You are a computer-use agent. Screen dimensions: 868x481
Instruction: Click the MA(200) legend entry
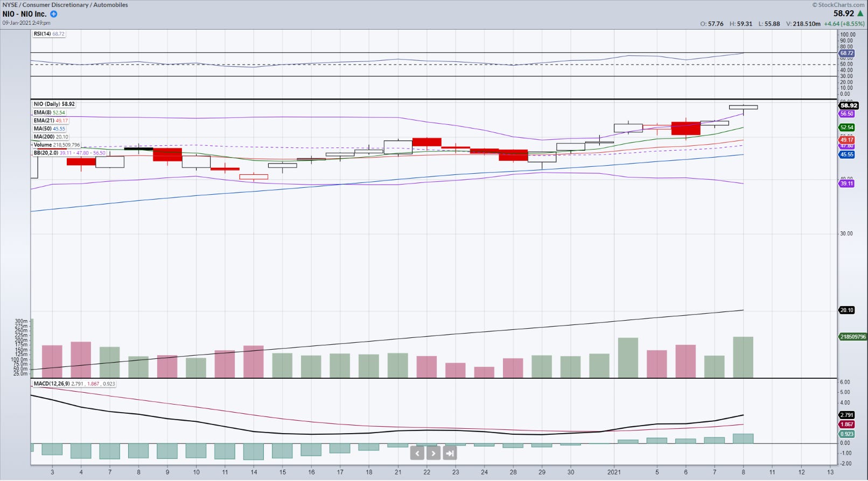(x=51, y=137)
